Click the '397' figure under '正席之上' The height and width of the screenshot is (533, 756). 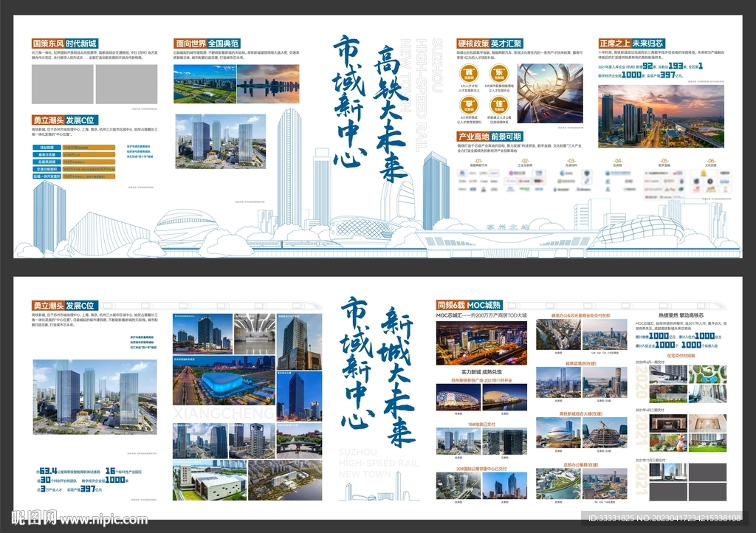(667, 75)
